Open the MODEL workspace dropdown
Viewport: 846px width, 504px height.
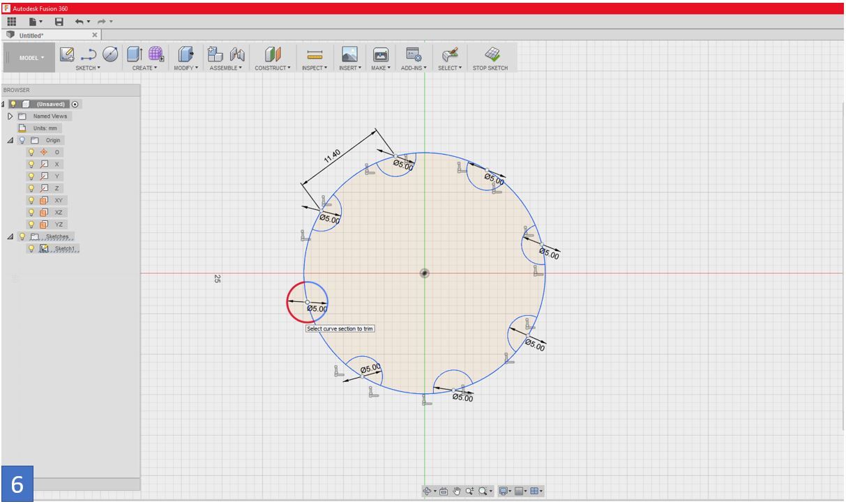31,58
